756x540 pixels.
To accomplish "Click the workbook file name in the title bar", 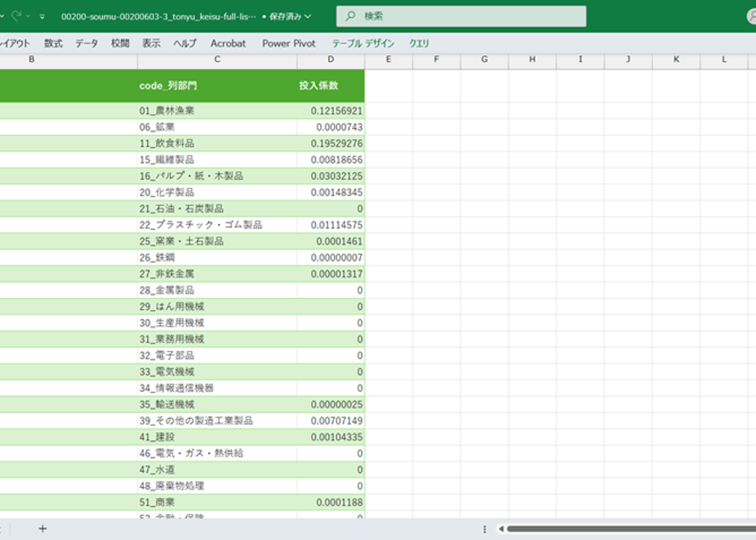I will pyautogui.click(x=158, y=16).
